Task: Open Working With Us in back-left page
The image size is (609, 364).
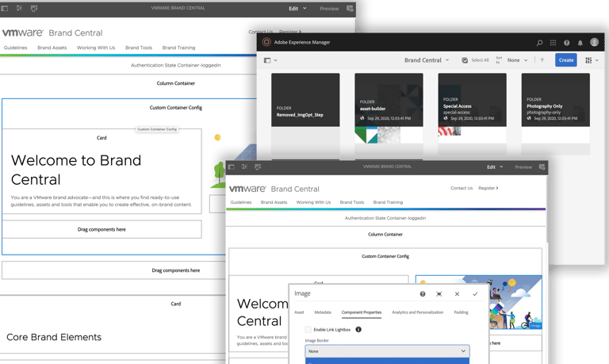Action: pos(96,48)
